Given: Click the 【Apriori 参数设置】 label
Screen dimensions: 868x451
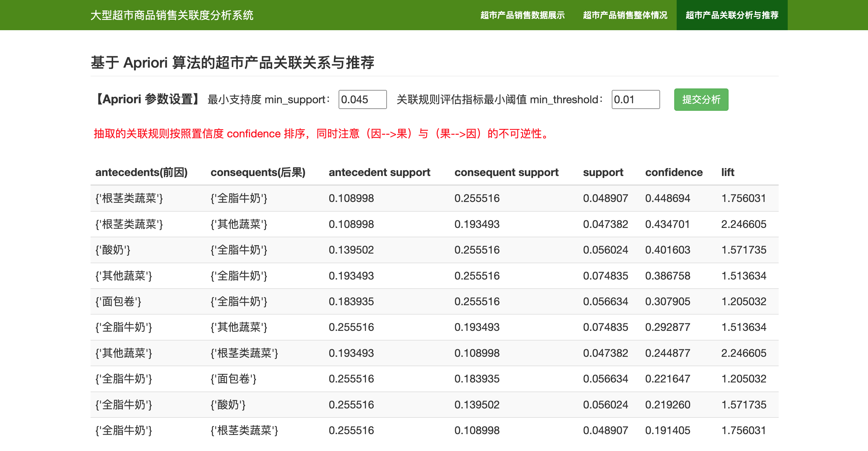Looking at the screenshot, I should pyautogui.click(x=147, y=99).
